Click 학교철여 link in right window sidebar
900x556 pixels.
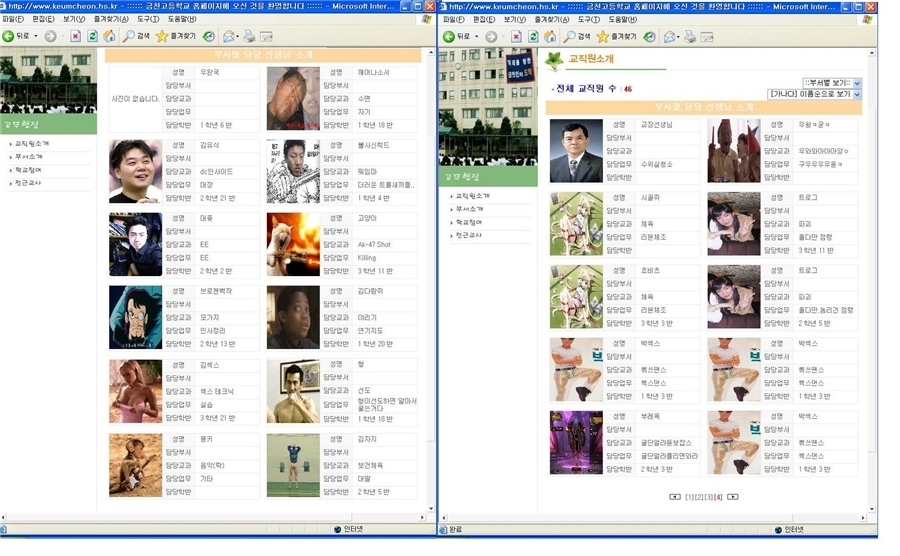[470, 222]
